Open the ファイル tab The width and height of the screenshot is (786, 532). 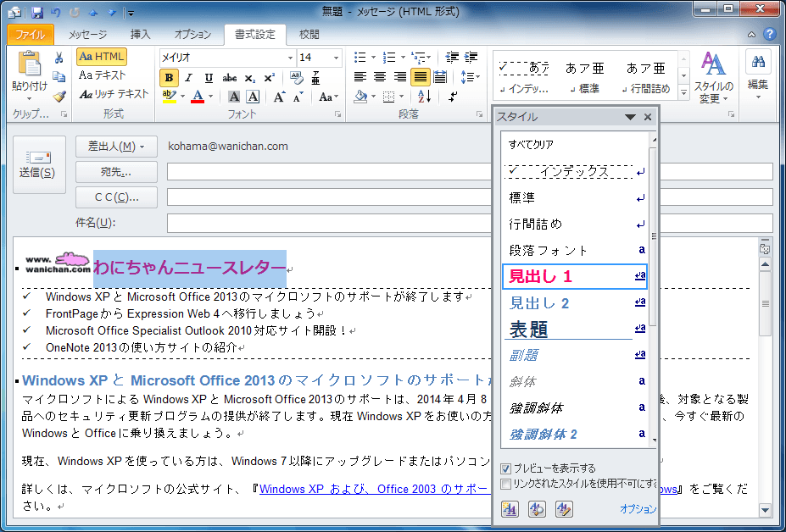coord(31,35)
